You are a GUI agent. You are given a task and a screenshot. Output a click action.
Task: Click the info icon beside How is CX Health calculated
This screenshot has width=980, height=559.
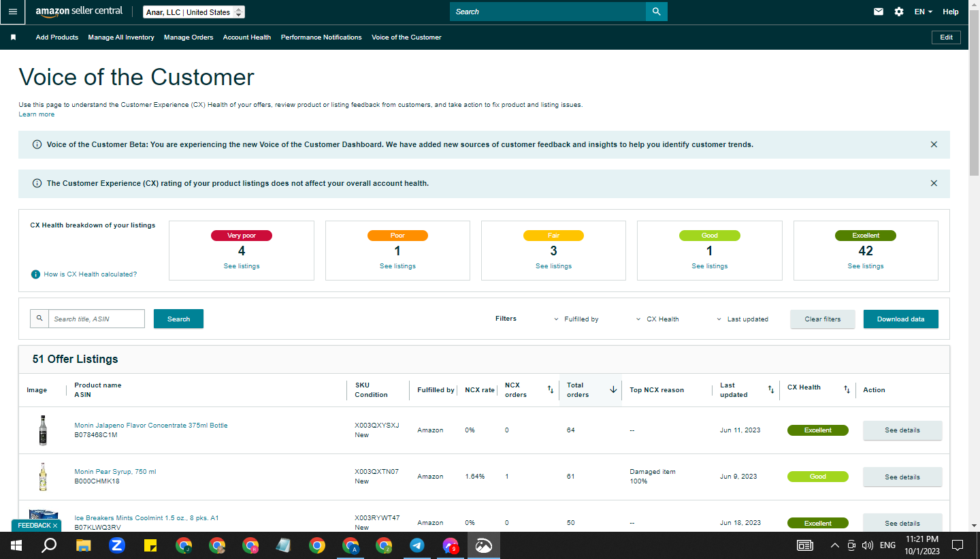pyautogui.click(x=35, y=274)
